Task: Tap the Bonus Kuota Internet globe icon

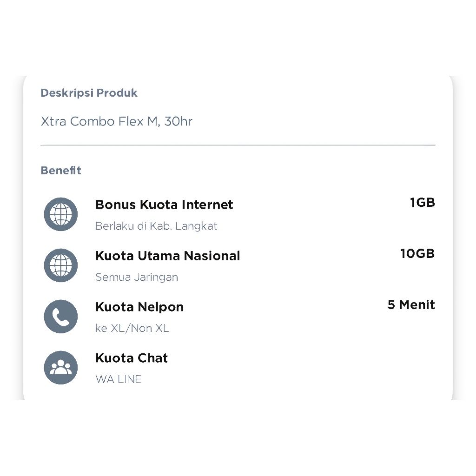Action: [61, 214]
